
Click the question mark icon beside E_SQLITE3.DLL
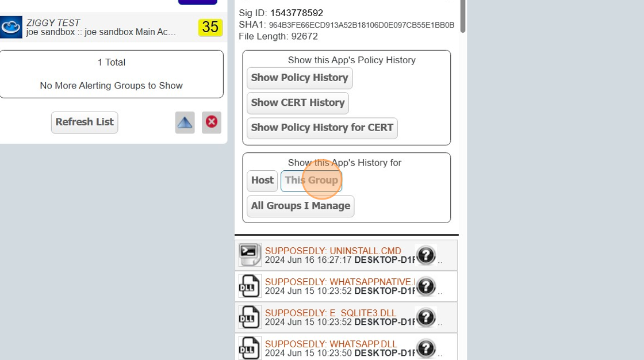(426, 317)
